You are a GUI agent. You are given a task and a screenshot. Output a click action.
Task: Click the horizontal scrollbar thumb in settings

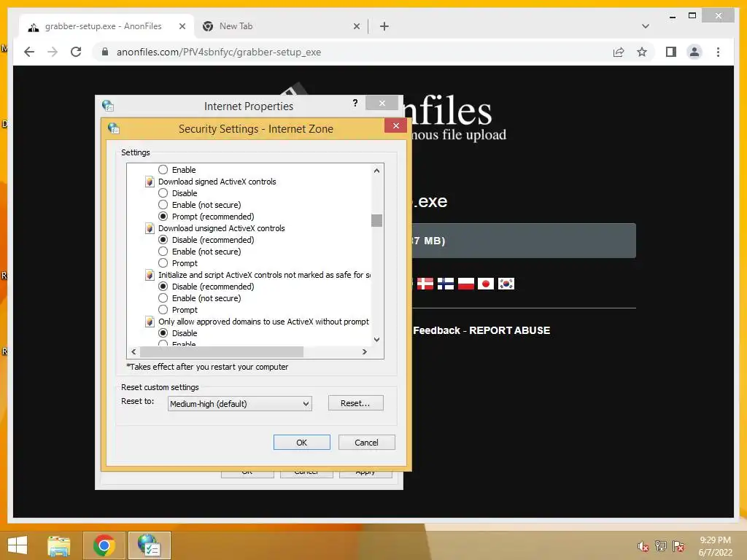point(222,352)
